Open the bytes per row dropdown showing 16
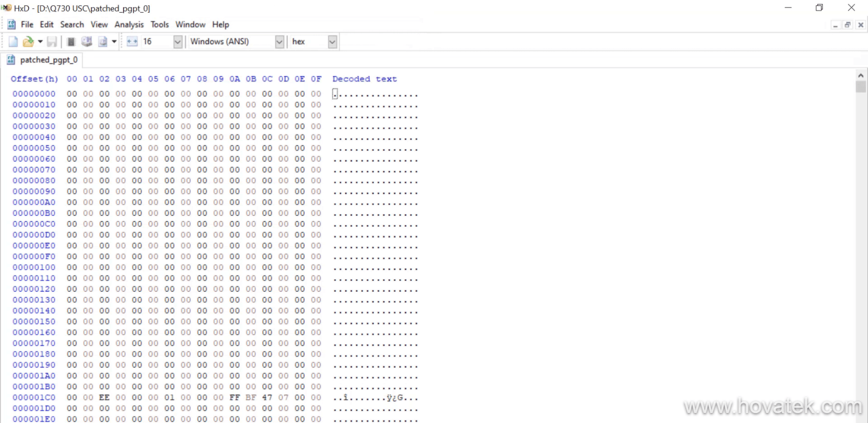The image size is (868, 423). [x=178, y=42]
